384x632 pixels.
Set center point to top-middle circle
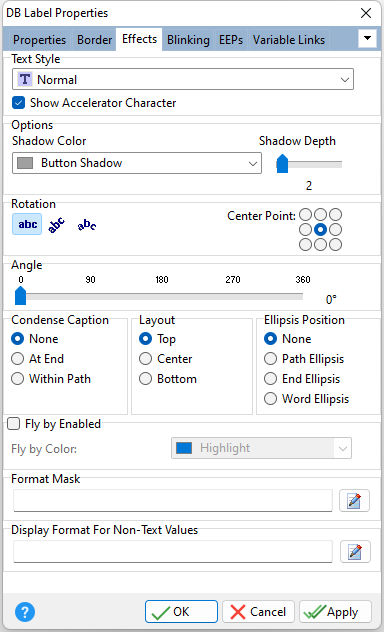pyautogui.click(x=320, y=214)
